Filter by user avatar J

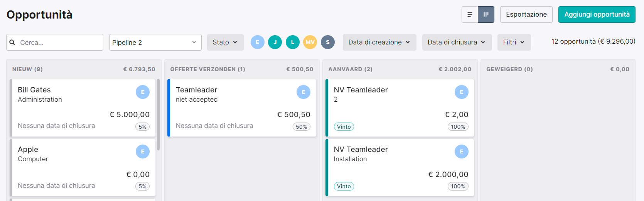275,42
